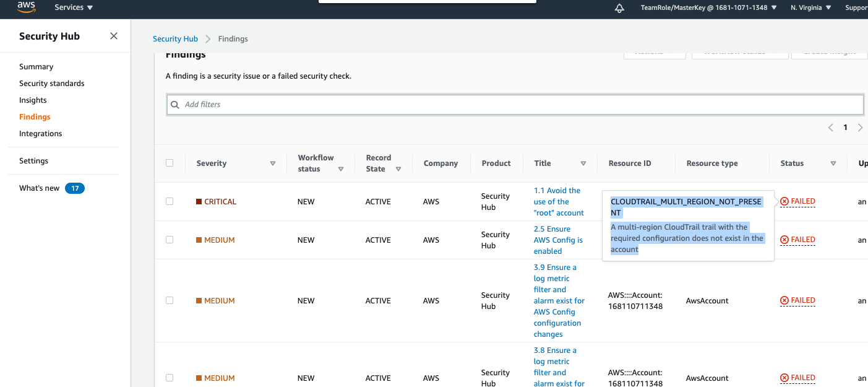This screenshot has width=868, height=387.
Task: Click the Product column header
Action: pyautogui.click(x=496, y=163)
